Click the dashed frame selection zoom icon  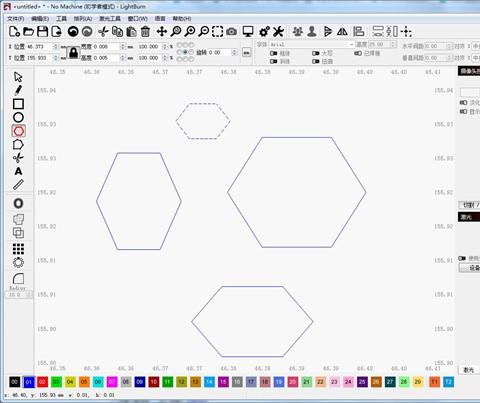[x=218, y=32]
